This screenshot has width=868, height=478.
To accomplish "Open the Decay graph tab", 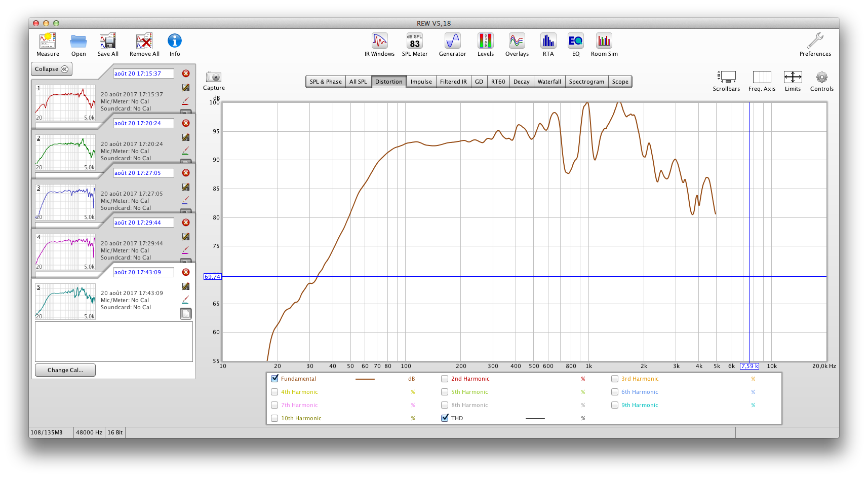I will point(522,82).
